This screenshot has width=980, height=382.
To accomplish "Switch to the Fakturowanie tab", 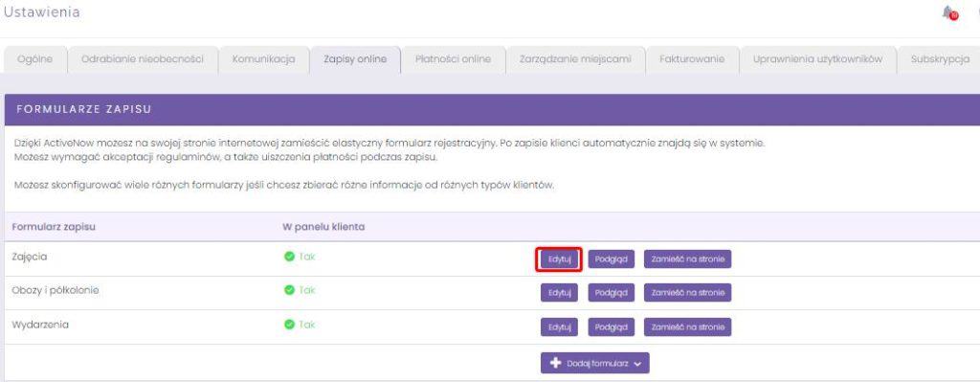I will click(x=692, y=59).
